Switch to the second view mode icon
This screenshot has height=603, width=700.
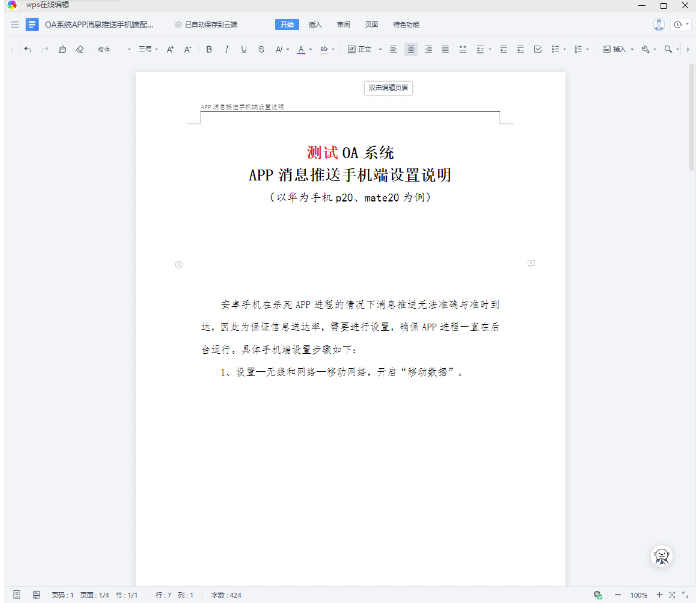pyautogui.click(x=37, y=595)
